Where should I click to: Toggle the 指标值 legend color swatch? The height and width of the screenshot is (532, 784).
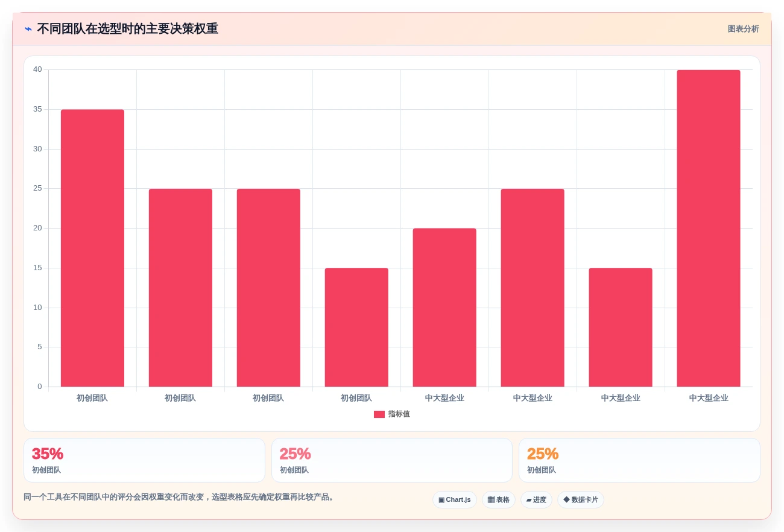(x=379, y=414)
